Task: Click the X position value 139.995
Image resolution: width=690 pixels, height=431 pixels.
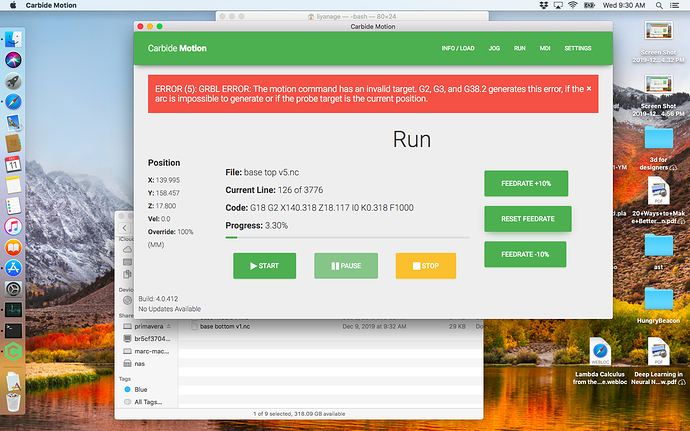Action: [168, 180]
